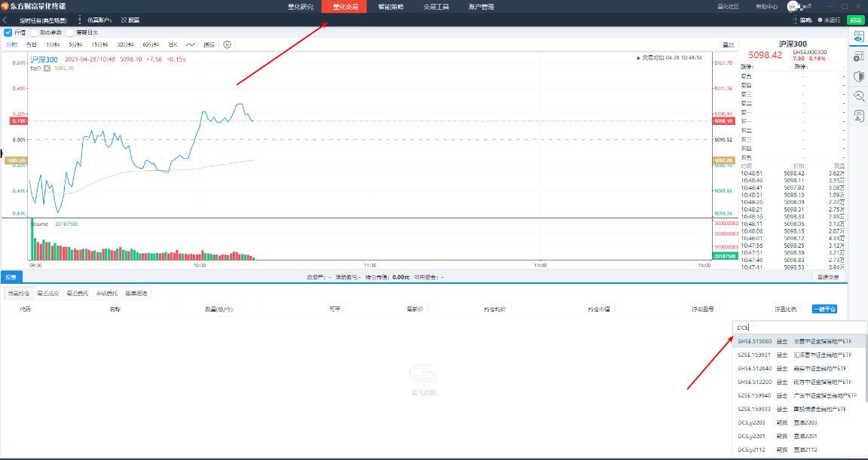Click the symbol search field containing DCE
Screen dimensions: 868x460
[x=799, y=327]
